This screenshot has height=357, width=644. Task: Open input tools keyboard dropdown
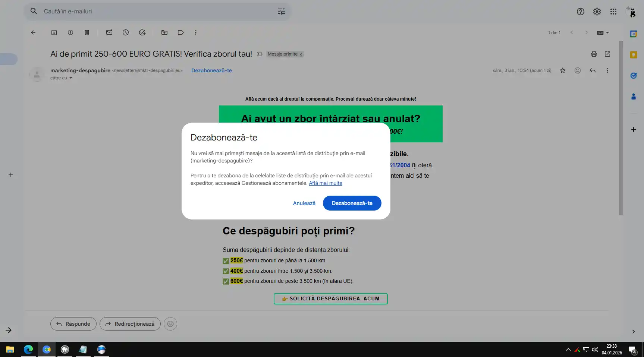click(x=603, y=33)
